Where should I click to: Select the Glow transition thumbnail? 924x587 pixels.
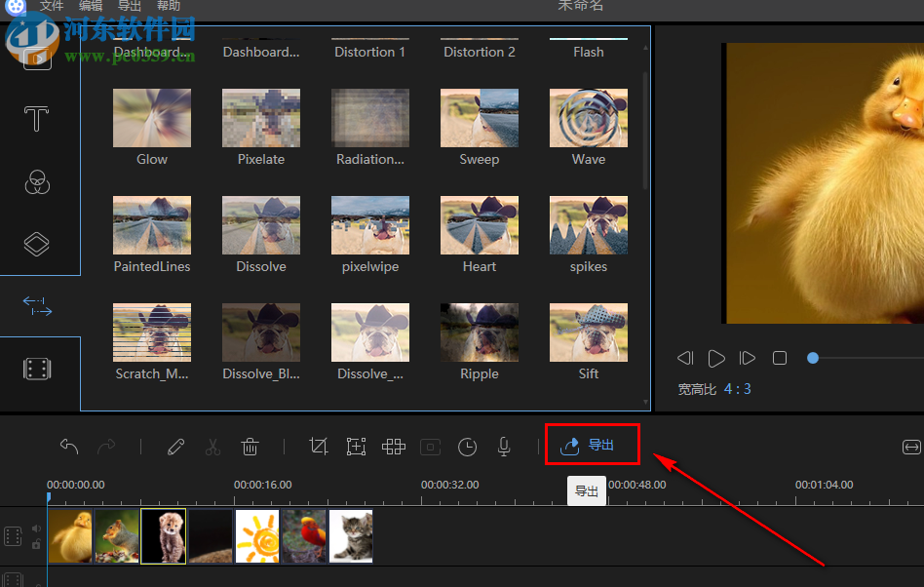(x=152, y=118)
